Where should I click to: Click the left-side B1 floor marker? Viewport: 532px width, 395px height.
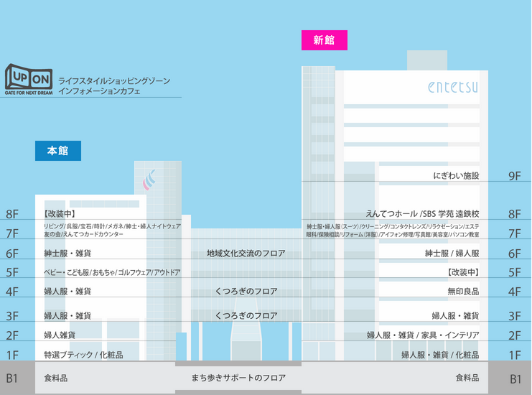click(12, 378)
